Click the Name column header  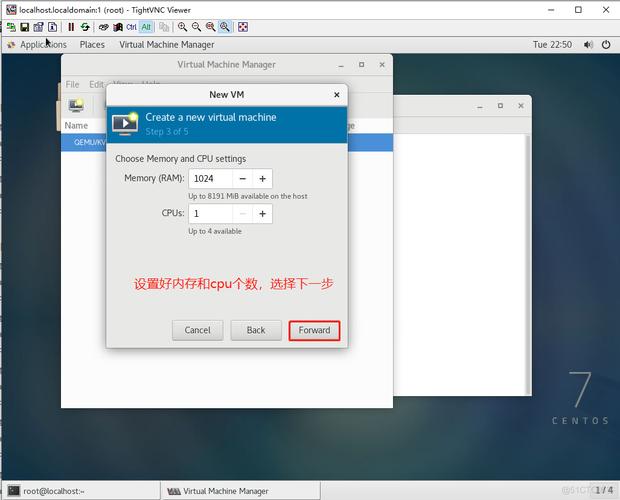tap(76, 126)
